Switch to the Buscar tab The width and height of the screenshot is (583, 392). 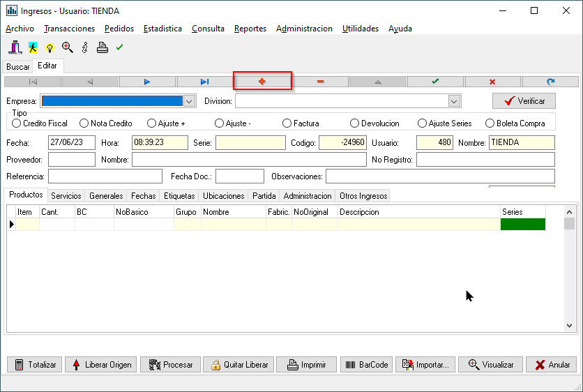point(18,67)
